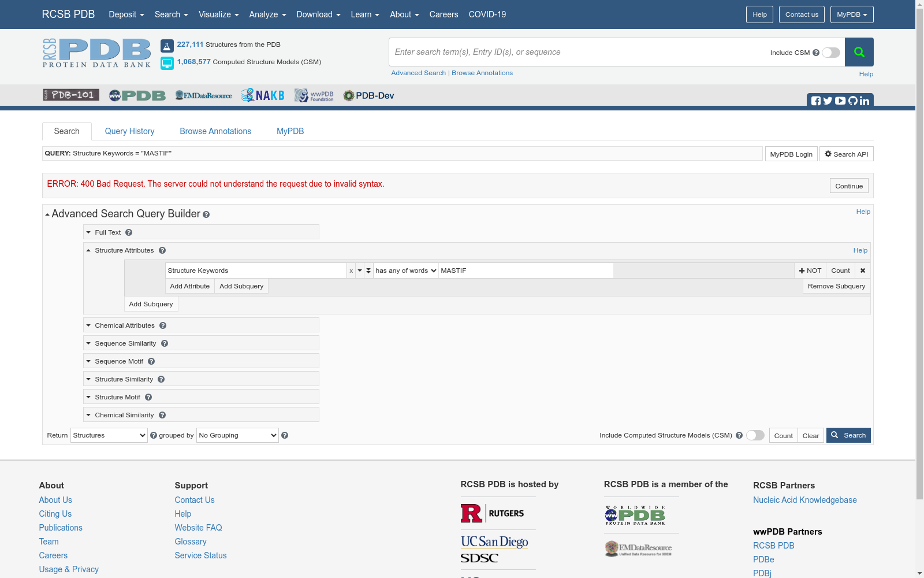Click the Add Attribute button

(190, 286)
